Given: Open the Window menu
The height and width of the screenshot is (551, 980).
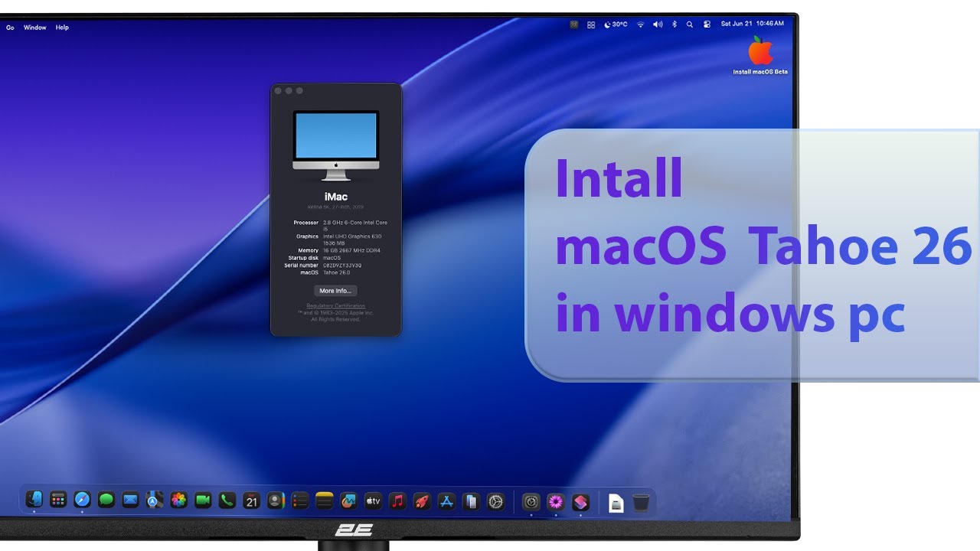Looking at the screenshot, I should [x=35, y=28].
